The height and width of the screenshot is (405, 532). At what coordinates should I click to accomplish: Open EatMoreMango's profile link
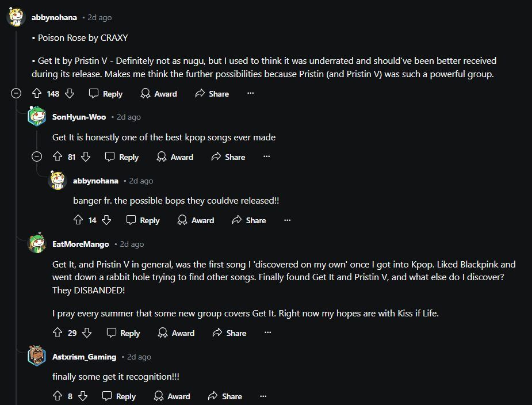pyautogui.click(x=81, y=244)
